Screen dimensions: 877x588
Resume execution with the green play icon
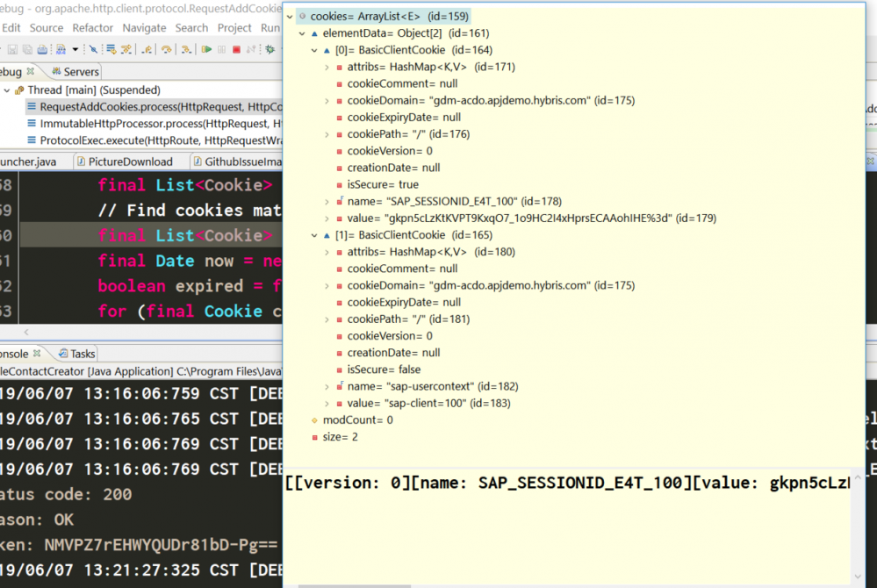(x=206, y=50)
